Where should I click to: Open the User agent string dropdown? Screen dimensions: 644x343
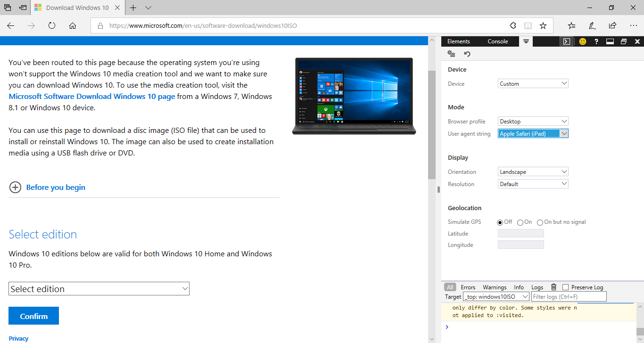[x=533, y=133]
